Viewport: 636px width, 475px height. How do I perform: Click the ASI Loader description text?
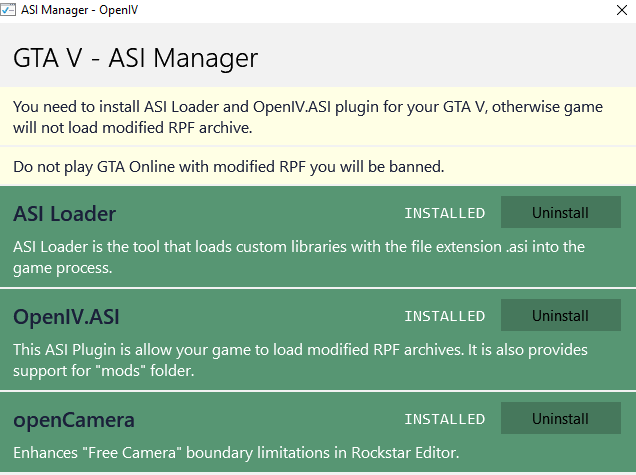[298, 256]
